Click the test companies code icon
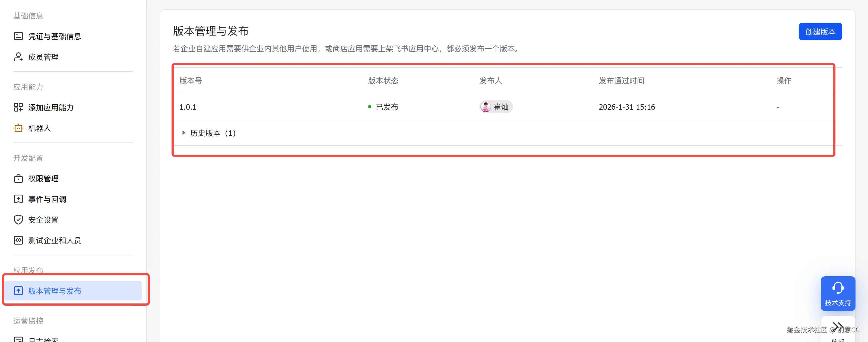 [18, 240]
